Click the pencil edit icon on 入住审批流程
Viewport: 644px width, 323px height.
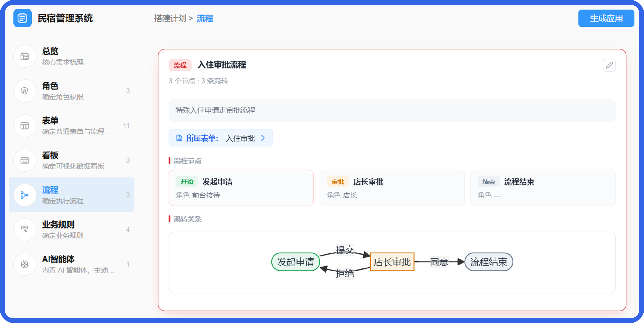609,65
